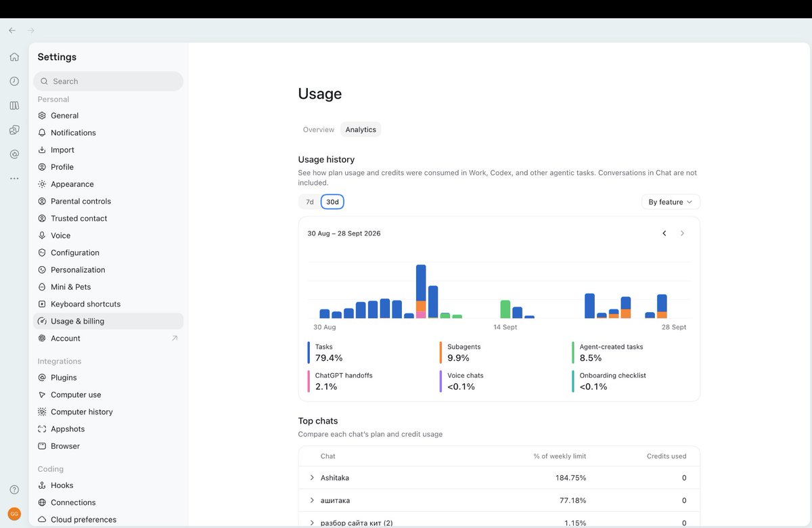This screenshot has height=528, width=812.
Task: Switch to the Overview tab
Action: pyautogui.click(x=319, y=129)
